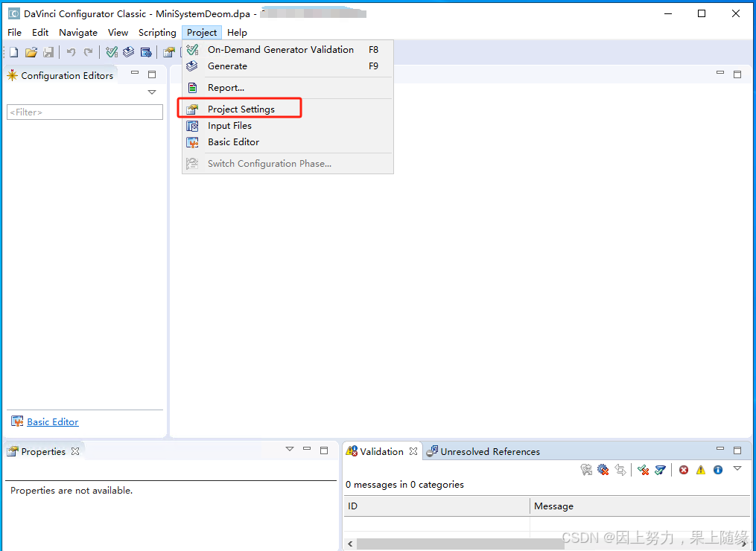Click the grayed double-arrow icon in Validation toolbar

point(620,470)
